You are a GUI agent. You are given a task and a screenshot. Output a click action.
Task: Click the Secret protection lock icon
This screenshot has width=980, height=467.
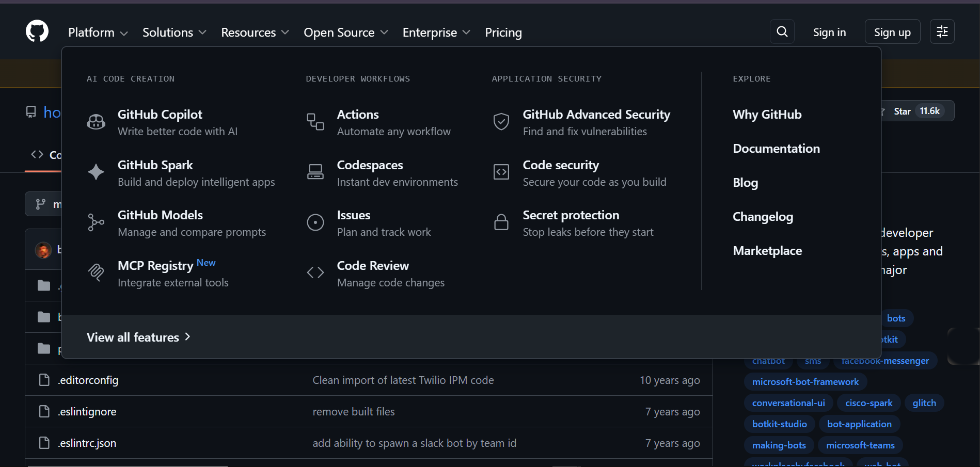tap(501, 222)
